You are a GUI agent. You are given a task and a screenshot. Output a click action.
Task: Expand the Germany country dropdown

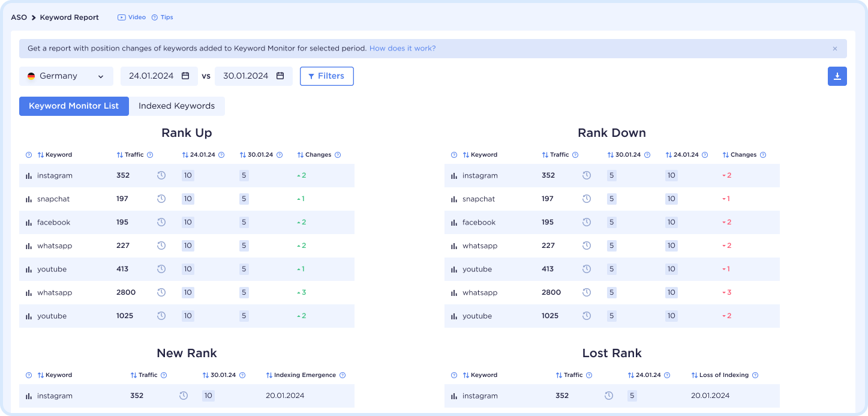(66, 76)
